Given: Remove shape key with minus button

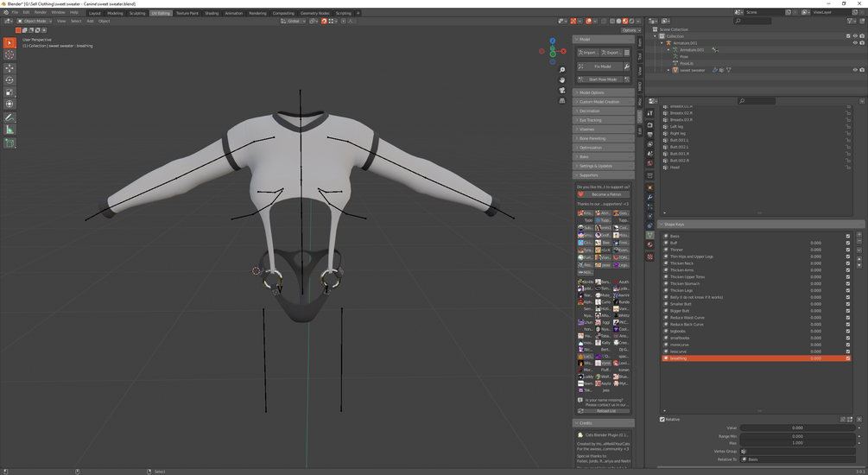Looking at the screenshot, I should (859, 241).
